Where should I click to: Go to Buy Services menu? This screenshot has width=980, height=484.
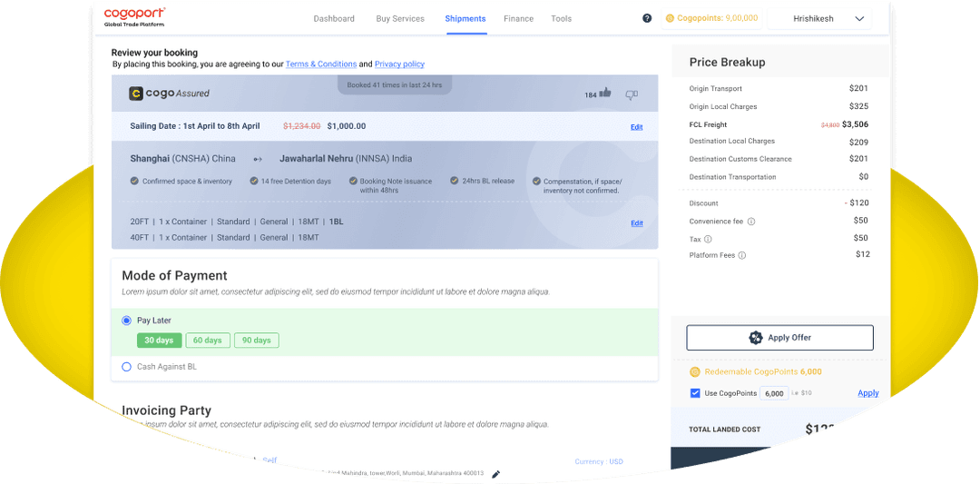400,19
